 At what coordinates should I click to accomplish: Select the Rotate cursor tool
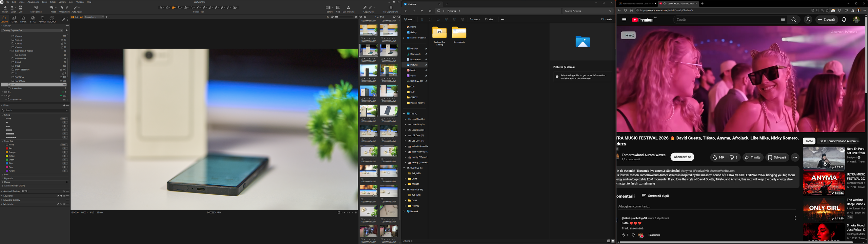click(x=186, y=7)
